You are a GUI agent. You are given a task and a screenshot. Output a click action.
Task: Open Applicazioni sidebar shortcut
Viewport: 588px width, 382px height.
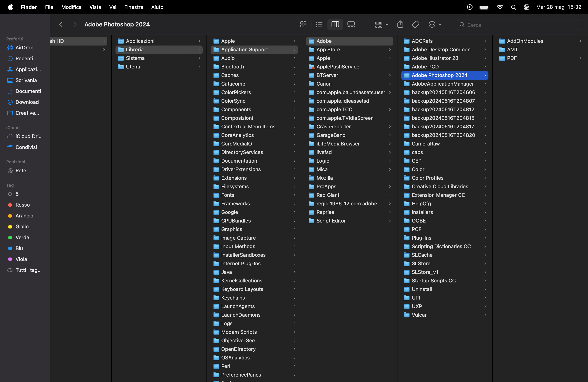[24, 69]
